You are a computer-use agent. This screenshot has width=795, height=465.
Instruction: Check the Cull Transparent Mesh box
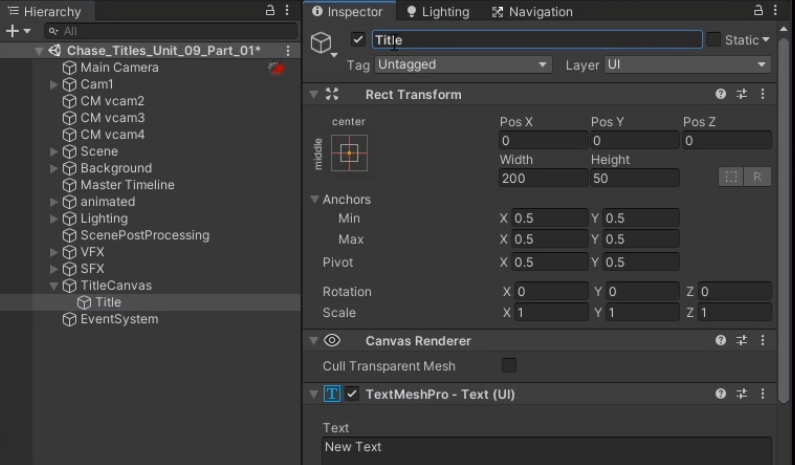(509, 365)
